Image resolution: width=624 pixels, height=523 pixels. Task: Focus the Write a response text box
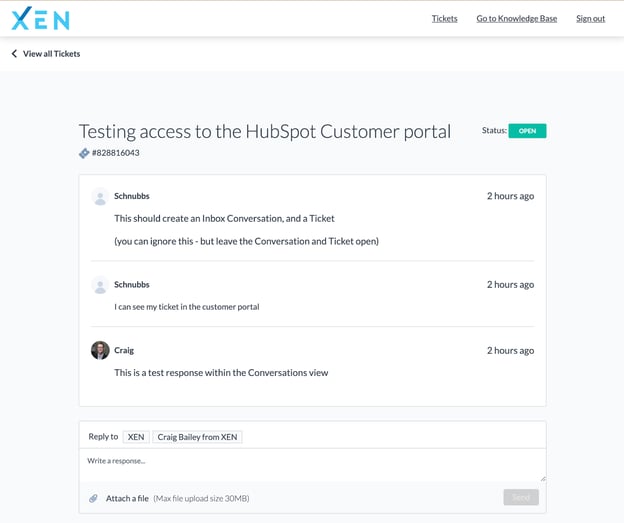[x=310, y=465]
